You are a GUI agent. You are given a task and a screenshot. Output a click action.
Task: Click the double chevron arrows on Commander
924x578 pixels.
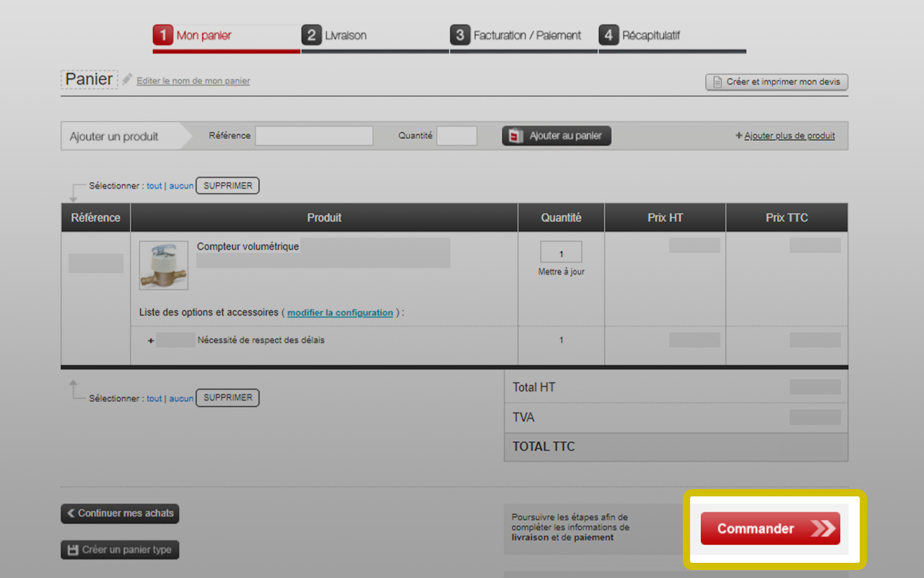[822, 529]
